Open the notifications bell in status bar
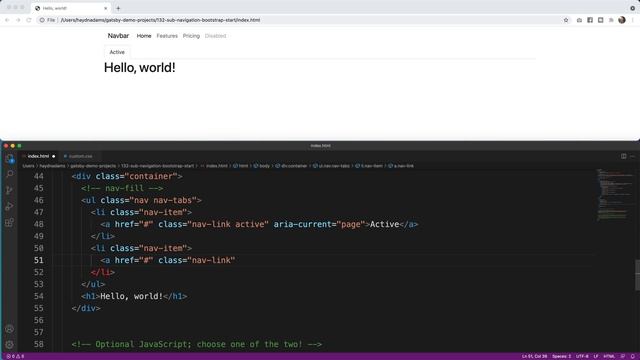The image size is (640, 360). tap(633, 356)
